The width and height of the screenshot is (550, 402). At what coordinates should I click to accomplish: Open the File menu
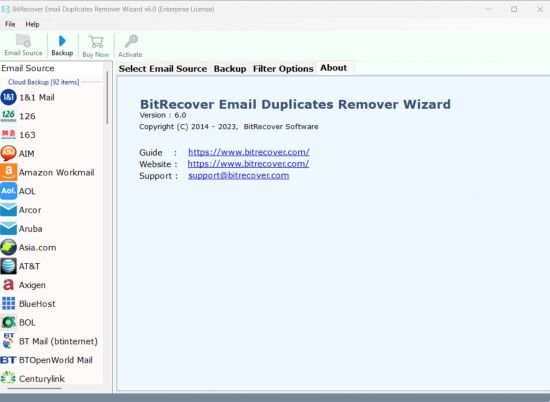pos(10,24)
